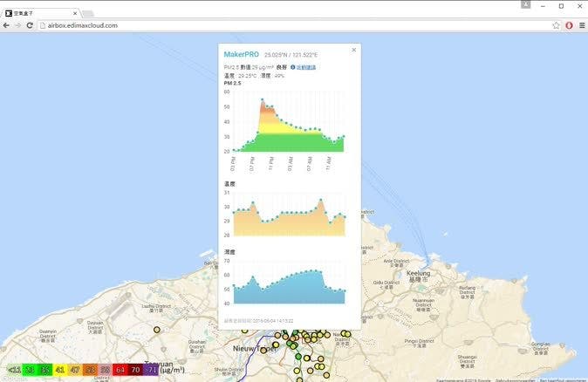Open the blue activity suggestion link
Image resolution: width=588 pixels, height=382 pixels.
(x=306, y=67)
